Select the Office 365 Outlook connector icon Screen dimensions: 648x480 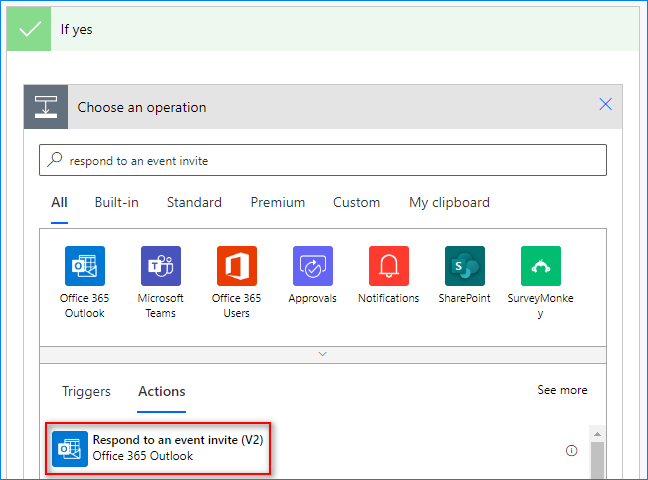(85, 266)
